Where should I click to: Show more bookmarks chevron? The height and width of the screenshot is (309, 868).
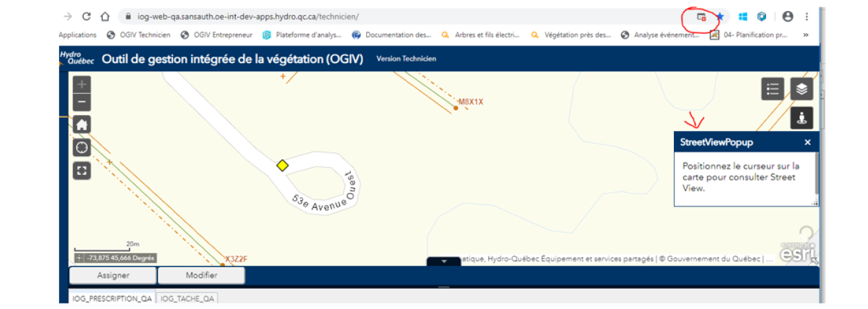[806, 35]
